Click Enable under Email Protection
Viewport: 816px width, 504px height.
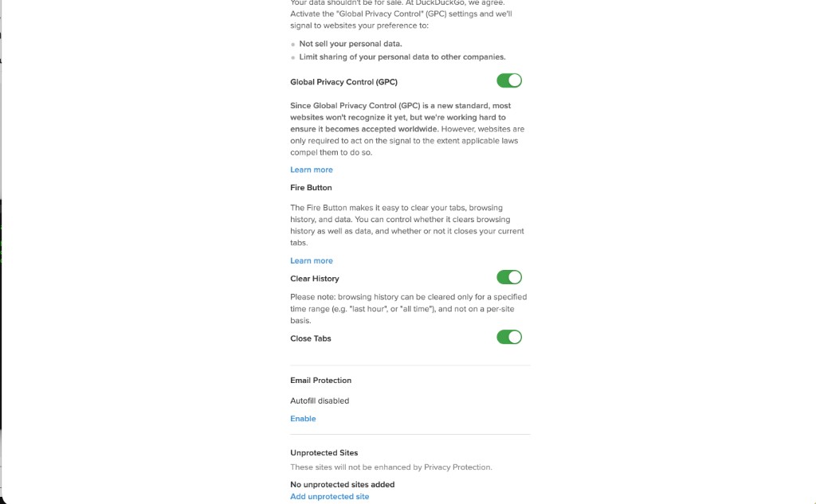(x=303, y=419)
